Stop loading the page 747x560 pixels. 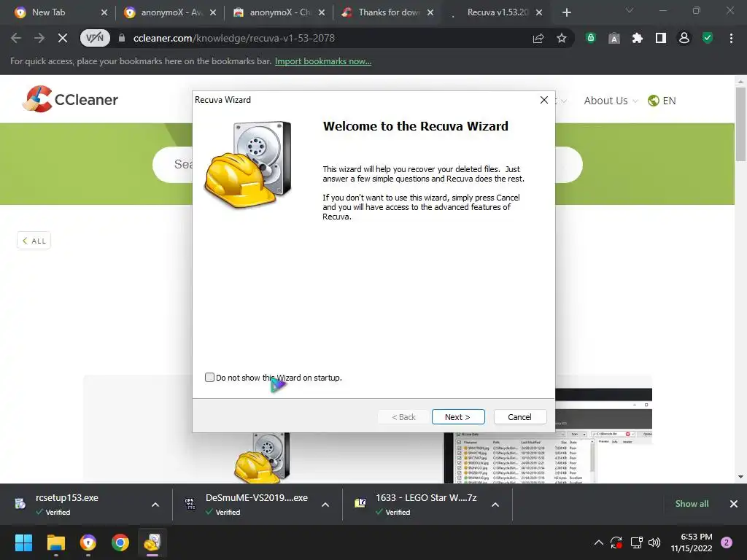[63, 38]
